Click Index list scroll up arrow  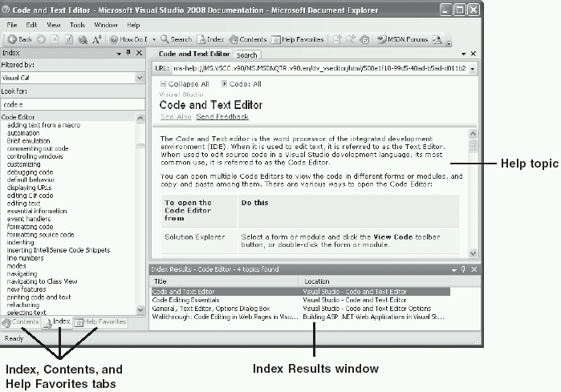(140, 118)
